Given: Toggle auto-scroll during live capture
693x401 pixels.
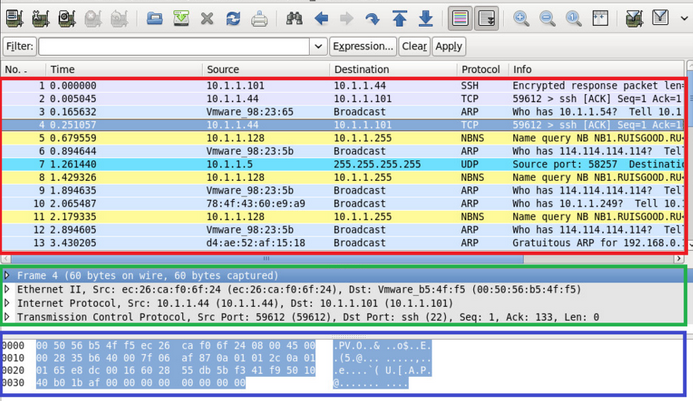Looking at the screenshot, I should point(487,19).
